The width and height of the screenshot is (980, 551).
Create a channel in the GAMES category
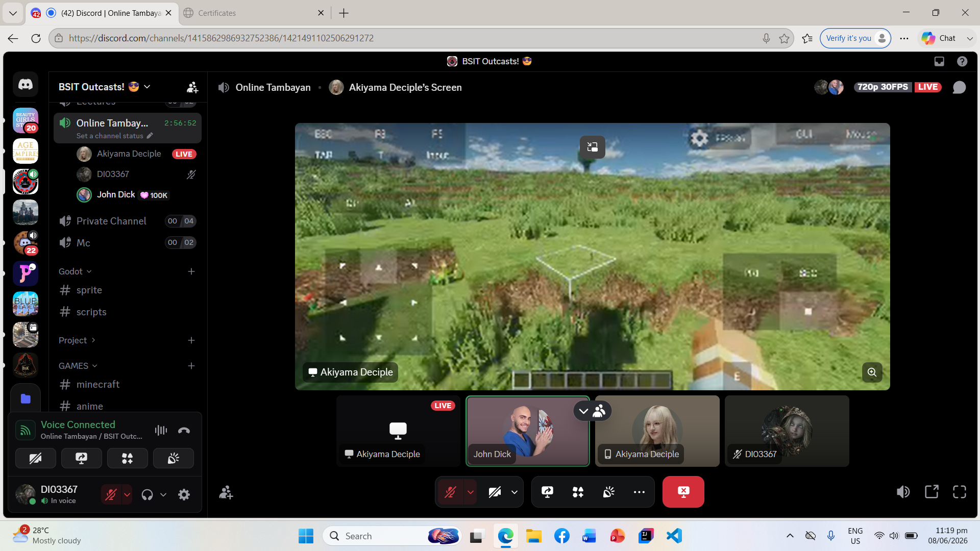coord(191,366)
